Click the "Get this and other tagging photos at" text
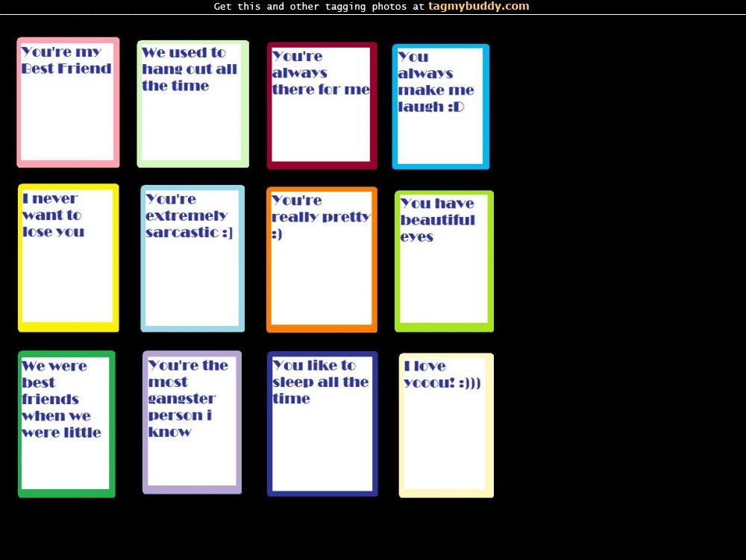The height and width of the screenshot is (560, 746). [319, 7]
